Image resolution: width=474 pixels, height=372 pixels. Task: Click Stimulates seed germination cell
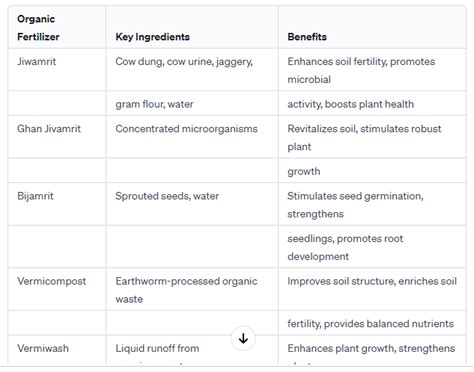pos(372,204)
